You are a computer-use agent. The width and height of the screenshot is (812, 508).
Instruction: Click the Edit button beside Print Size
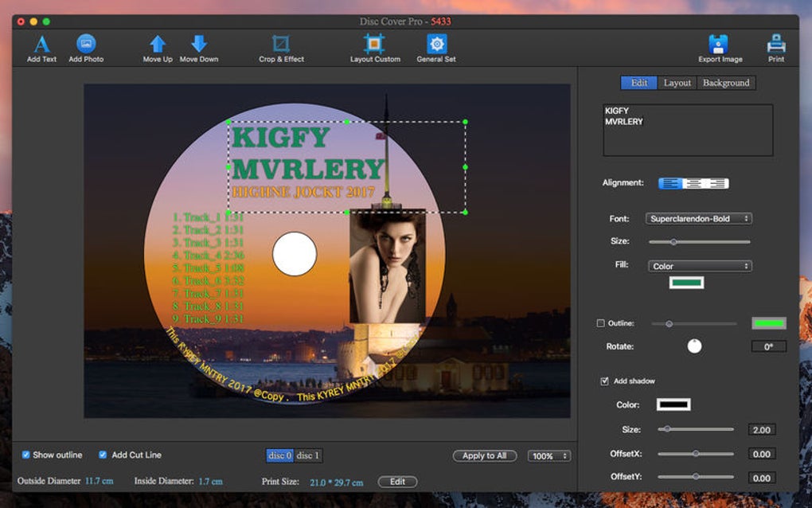point(397,482)
